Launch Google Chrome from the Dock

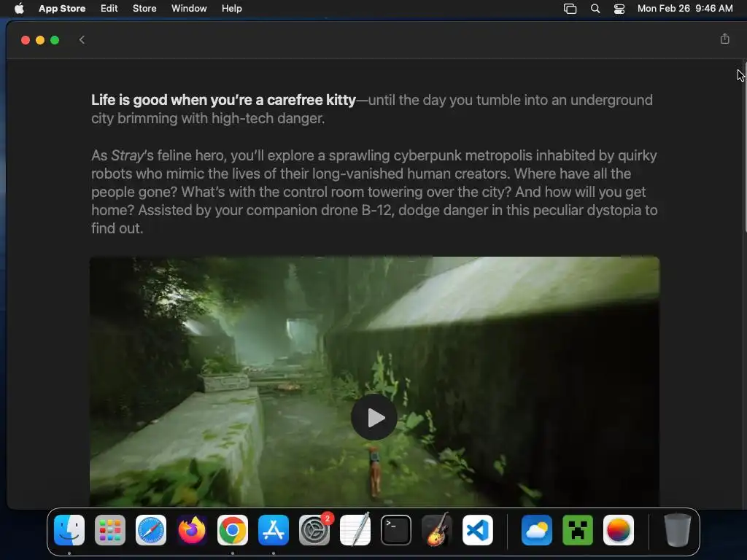point(233,530)
